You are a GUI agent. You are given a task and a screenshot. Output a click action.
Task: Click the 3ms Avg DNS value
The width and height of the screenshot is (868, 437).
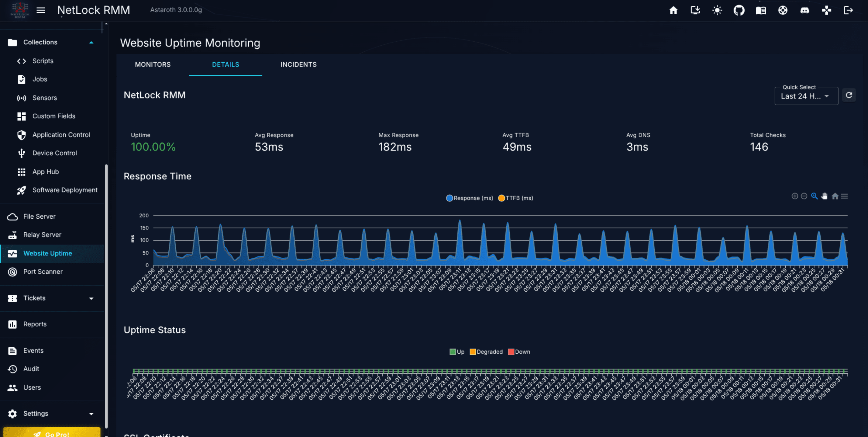(637, 147)
